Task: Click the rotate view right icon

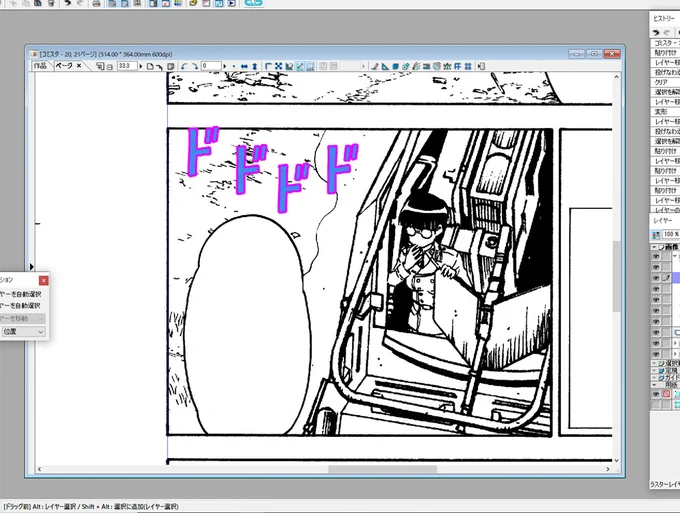Action: 194,66
